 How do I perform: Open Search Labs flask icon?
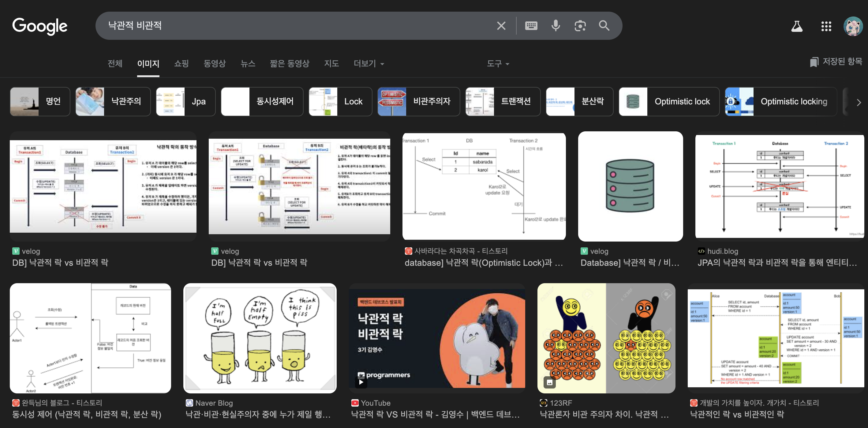[797, 26]
